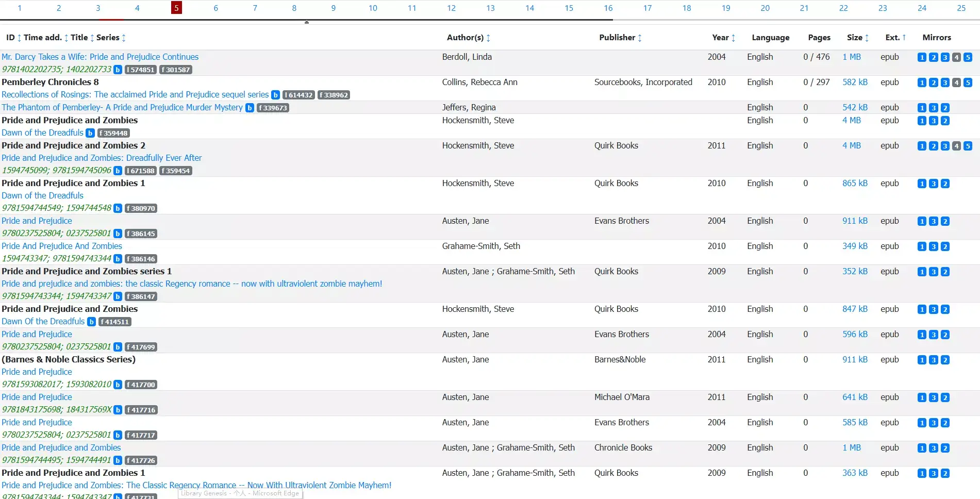
Task: Open 'Recollections of Rosings' book link
Action: (x=135, y=95)
